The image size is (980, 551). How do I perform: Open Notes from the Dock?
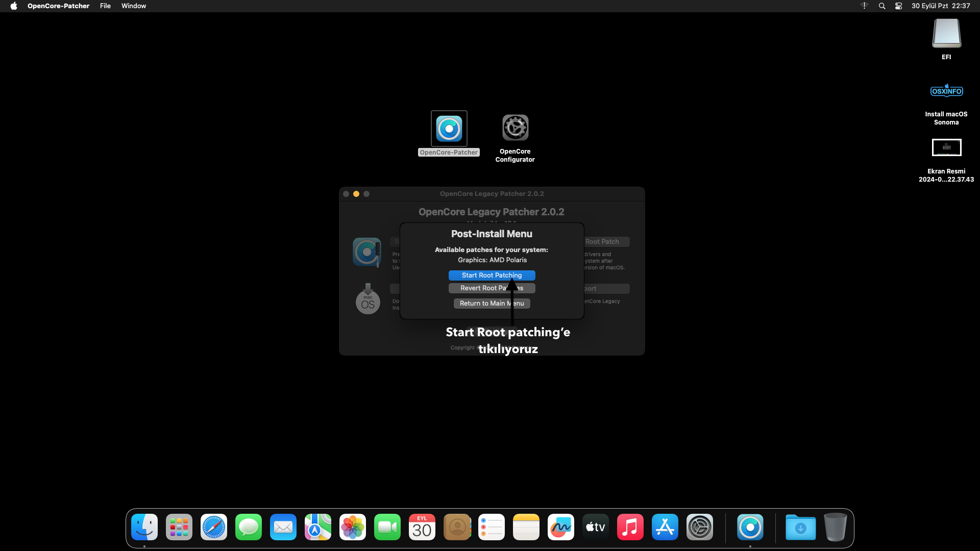pos(526,527)
